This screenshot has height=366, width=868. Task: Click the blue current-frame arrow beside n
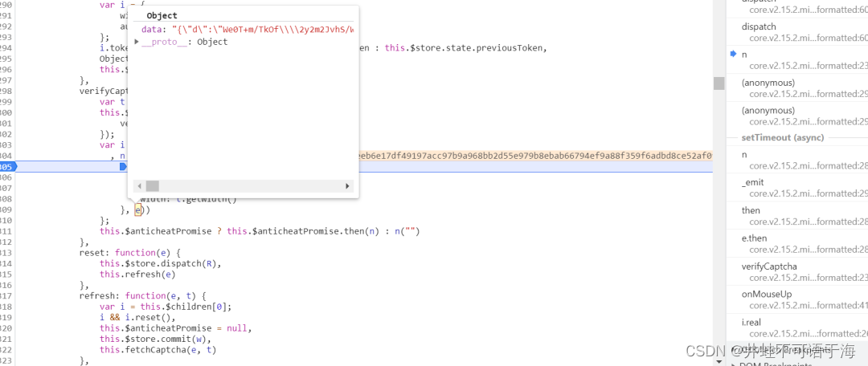coord(733,55)
